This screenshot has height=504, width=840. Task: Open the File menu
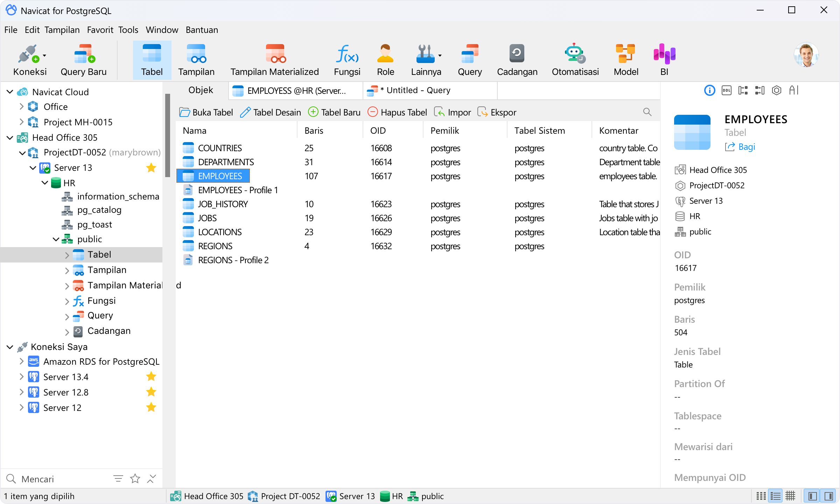pos(11,30)
